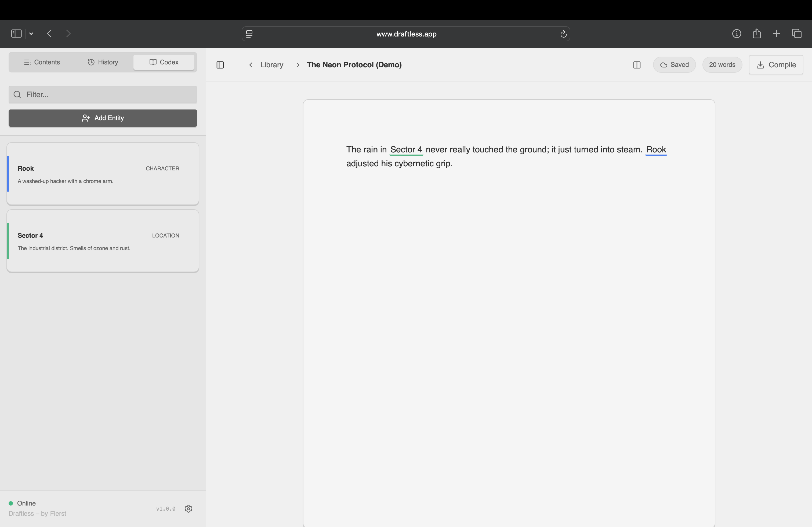Switch to the Codex tab
Screen dimensions: 812x527
pyautogui.click(x=164, y=62)
